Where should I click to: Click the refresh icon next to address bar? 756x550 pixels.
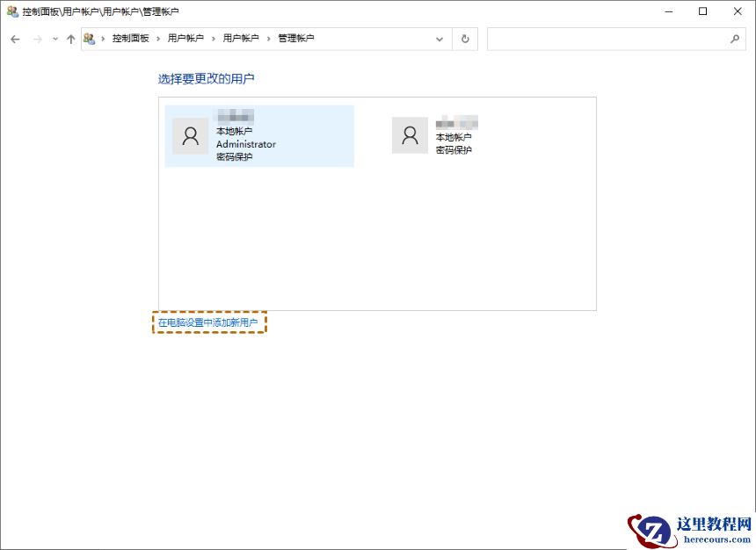pos(464,39)
